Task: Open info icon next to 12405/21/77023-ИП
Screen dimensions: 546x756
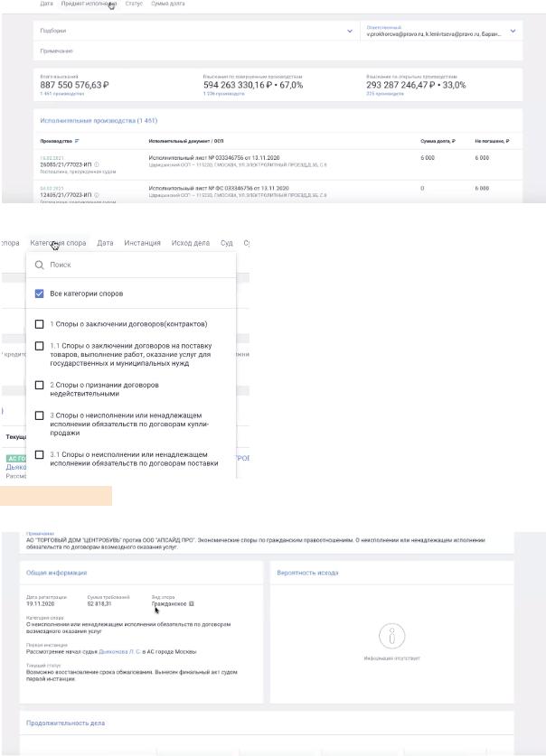Action: (x=96, y=195)
